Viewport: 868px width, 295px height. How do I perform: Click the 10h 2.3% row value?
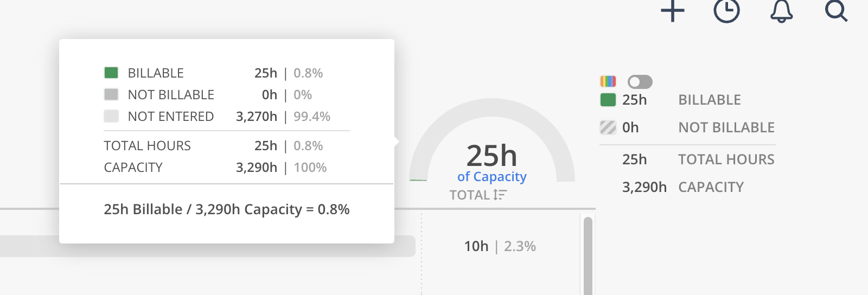[x=499, y=246]
